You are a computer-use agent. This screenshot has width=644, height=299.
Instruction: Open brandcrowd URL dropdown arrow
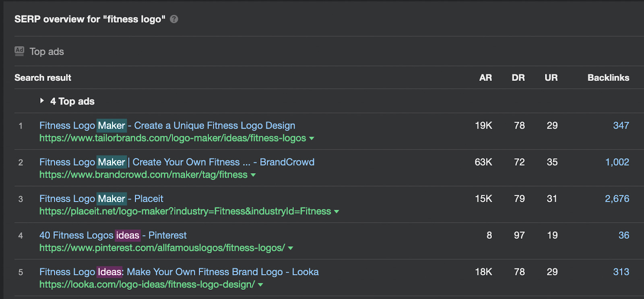pos(253,175)
